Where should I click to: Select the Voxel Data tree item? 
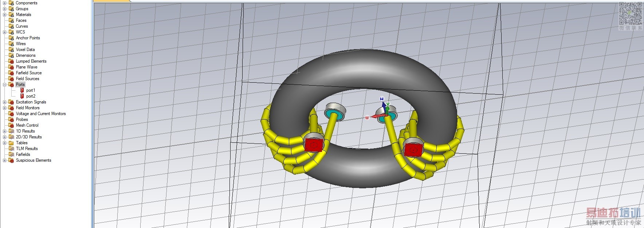pos(25,50)
